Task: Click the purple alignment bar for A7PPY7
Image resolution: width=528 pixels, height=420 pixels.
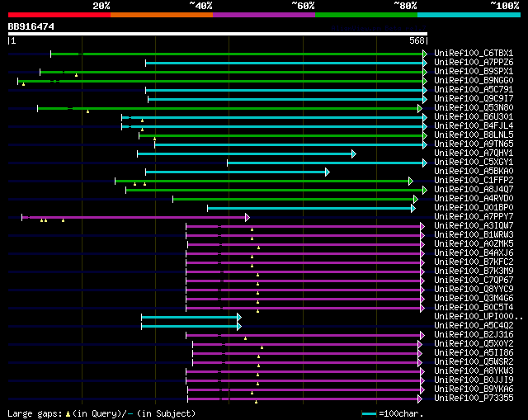Action: pos(135,217)
